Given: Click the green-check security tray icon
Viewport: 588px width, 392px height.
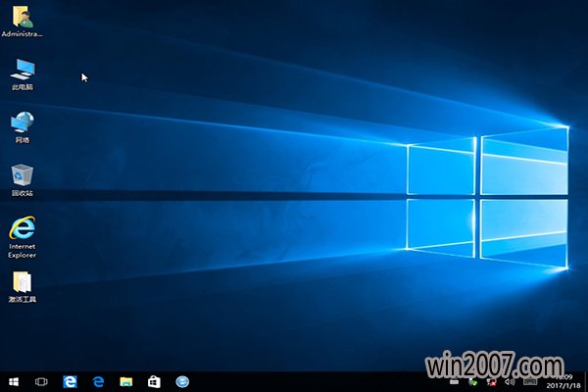Looking at the screenshot, I should [473, 381].
